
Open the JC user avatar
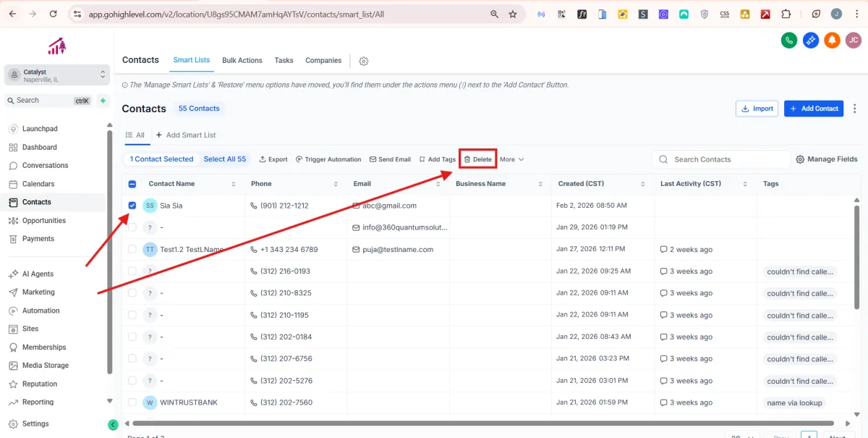(853, 41)
